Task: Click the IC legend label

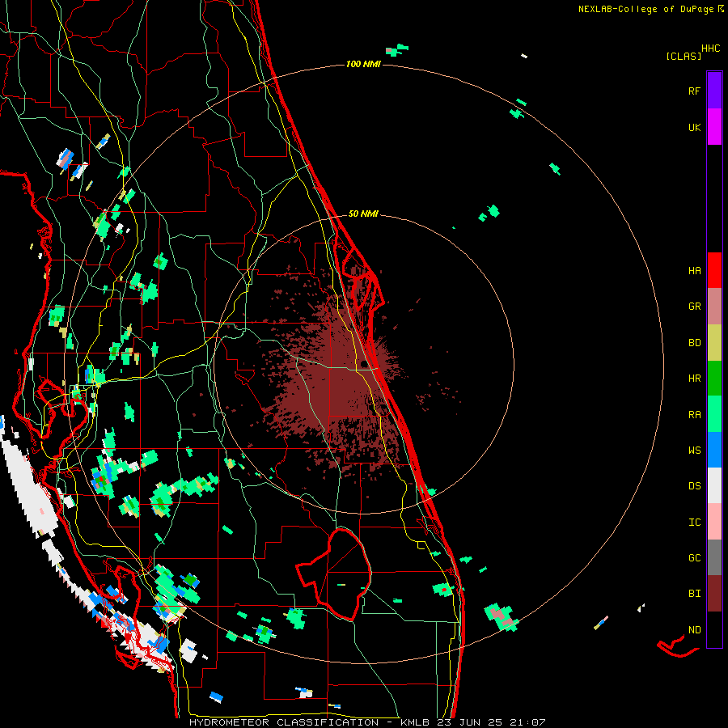Action: [694, 523]
